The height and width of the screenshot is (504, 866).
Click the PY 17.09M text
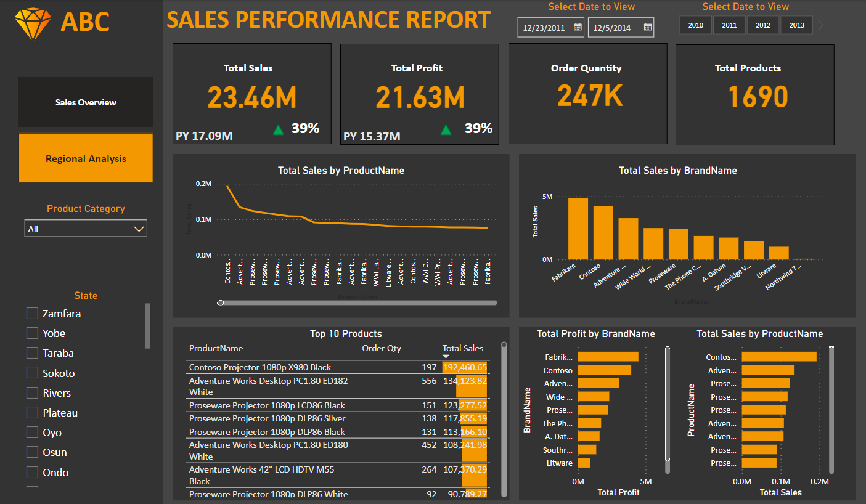[204, 136]
